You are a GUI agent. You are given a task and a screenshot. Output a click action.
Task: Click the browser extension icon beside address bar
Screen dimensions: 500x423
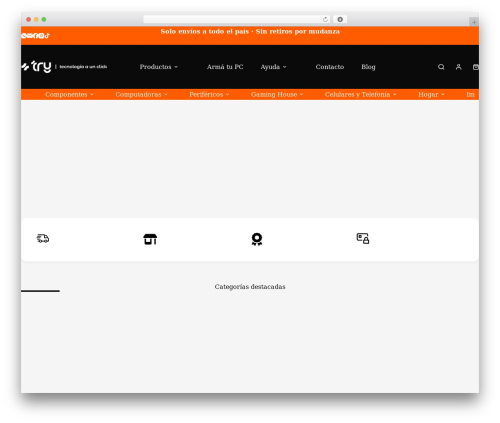340,19
